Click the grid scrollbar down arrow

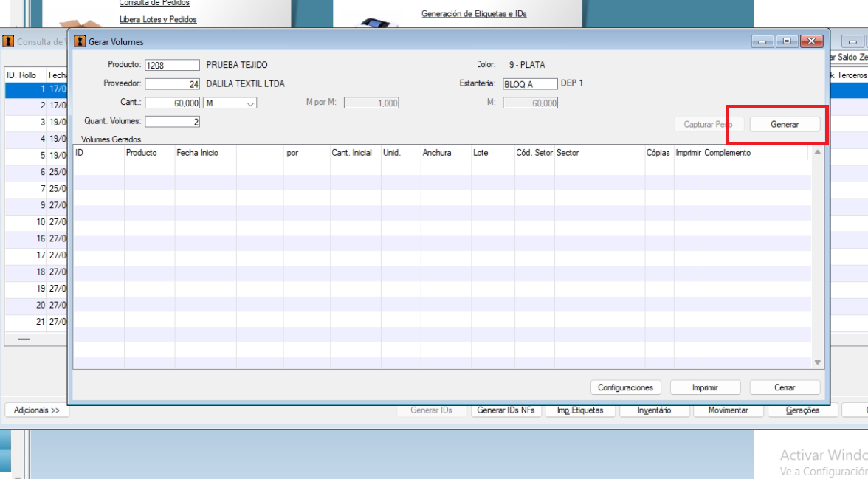point(817,362)
